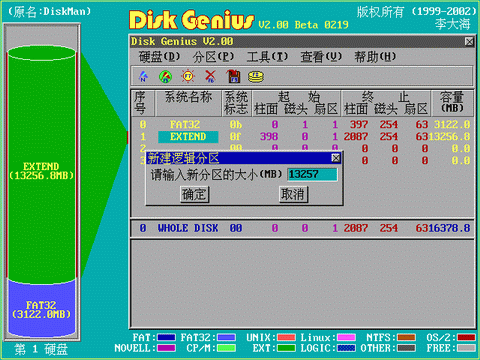This screenshot has height=360, width=480.
Task: Open the 硬盘(D) menu
Action: 159,57
